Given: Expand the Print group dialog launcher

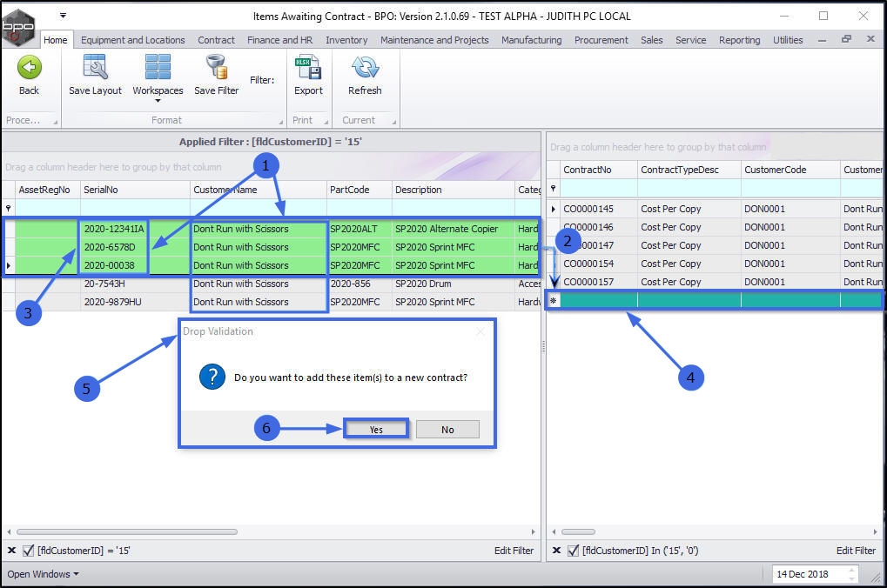Looking at the screenshot, I should pyautogui.click(x=326, y=122).
